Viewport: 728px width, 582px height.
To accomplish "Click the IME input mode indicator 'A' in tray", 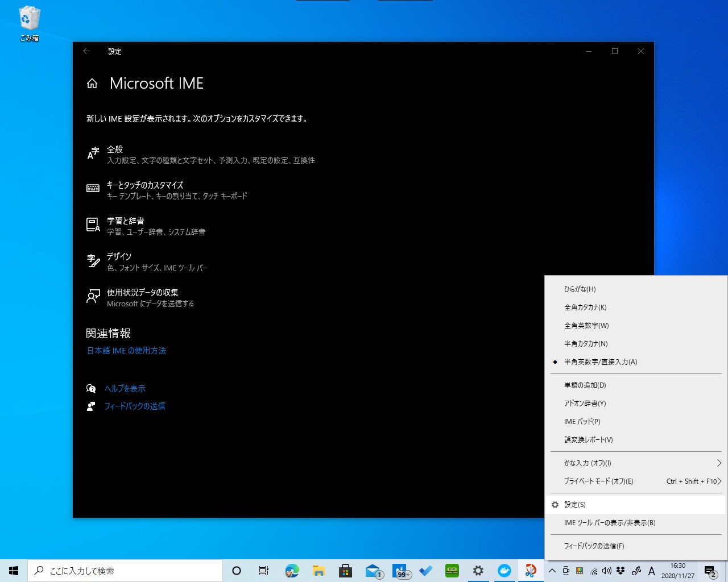I will click(x=651, y=570).
